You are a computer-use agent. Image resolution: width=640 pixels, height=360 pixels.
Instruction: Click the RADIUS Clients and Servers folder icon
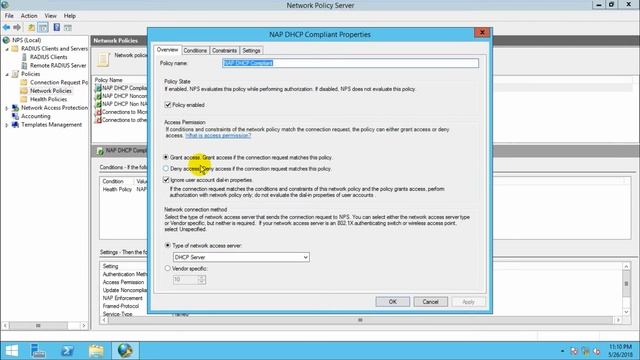point(15,49)
